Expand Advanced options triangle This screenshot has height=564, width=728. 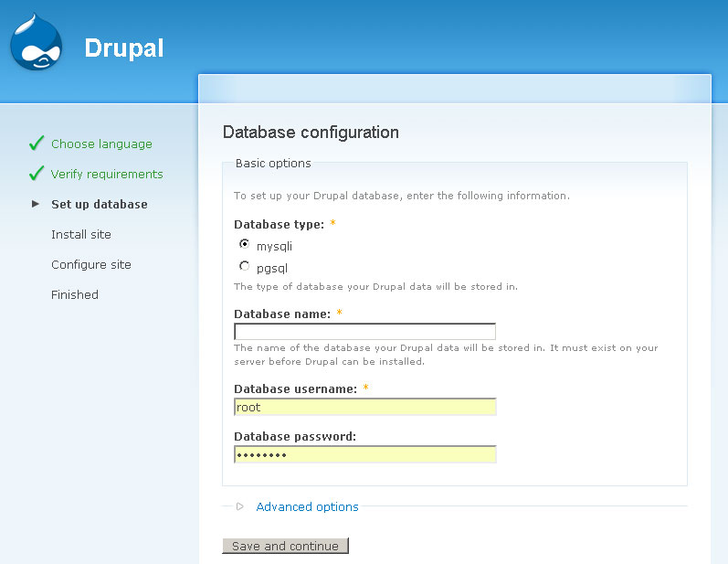240,506
